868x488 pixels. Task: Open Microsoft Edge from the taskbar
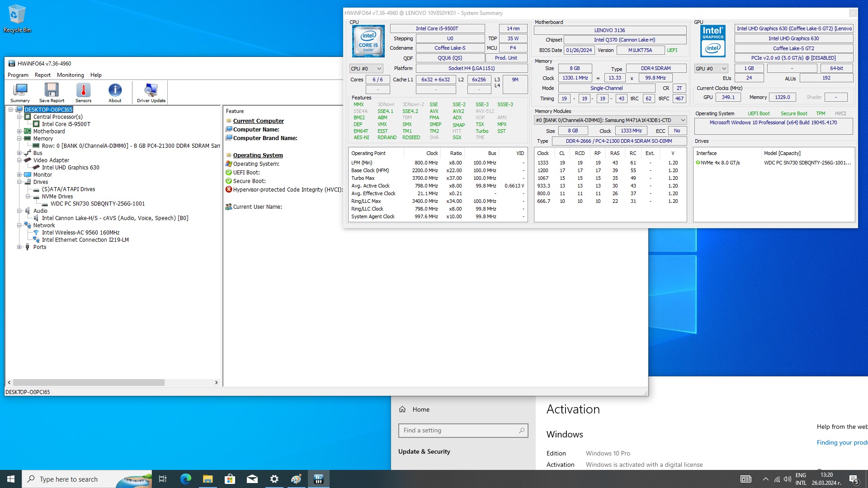185,479
